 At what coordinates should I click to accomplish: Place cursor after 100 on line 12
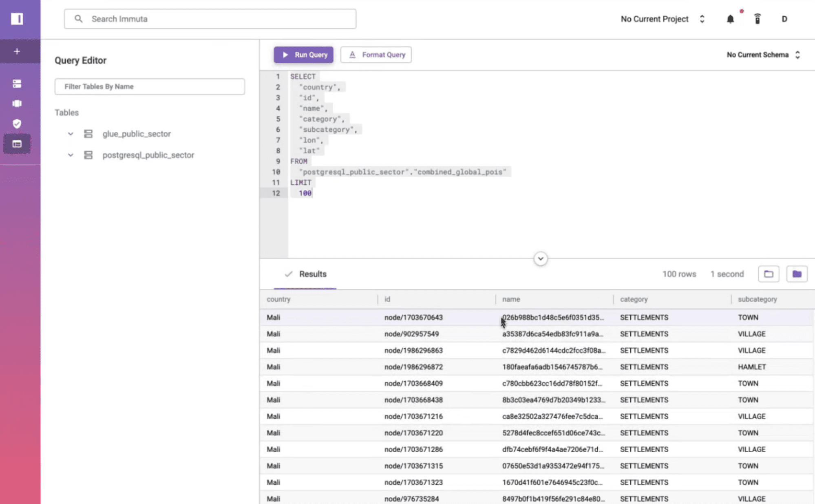coord(312,193)
